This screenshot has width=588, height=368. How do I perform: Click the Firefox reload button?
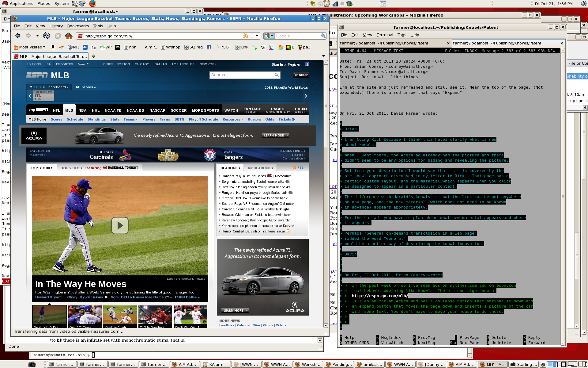(47, 36)
